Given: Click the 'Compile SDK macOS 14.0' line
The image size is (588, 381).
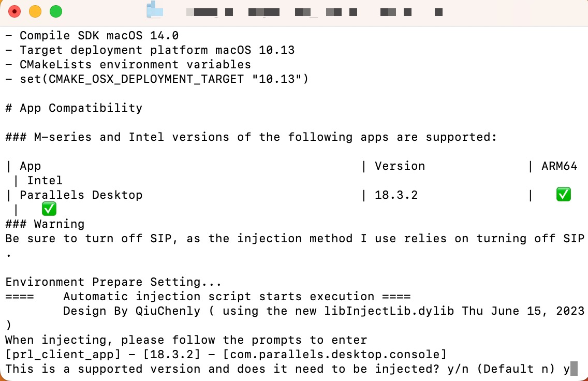Looking at the screenshot, I should [x=92, y=36].
